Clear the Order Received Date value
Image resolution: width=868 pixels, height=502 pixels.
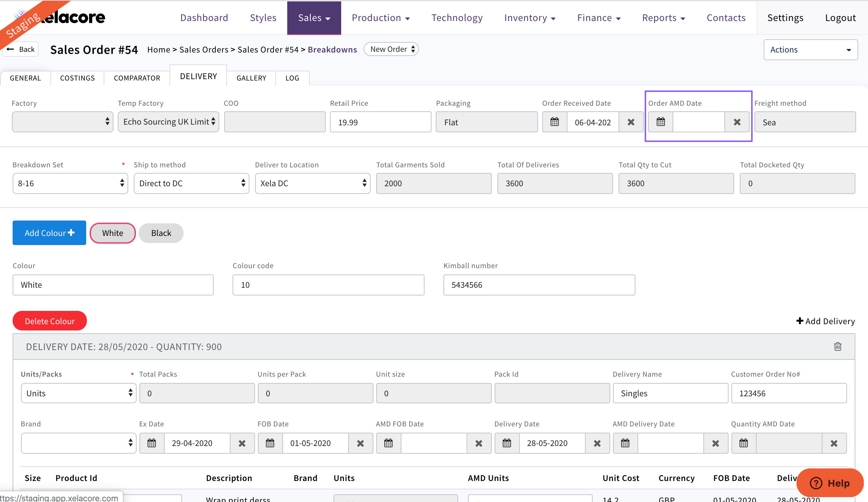(631, 122)
